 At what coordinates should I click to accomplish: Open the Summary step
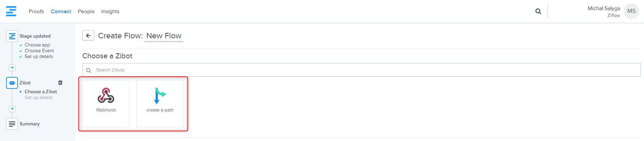(x=29, y=124)
